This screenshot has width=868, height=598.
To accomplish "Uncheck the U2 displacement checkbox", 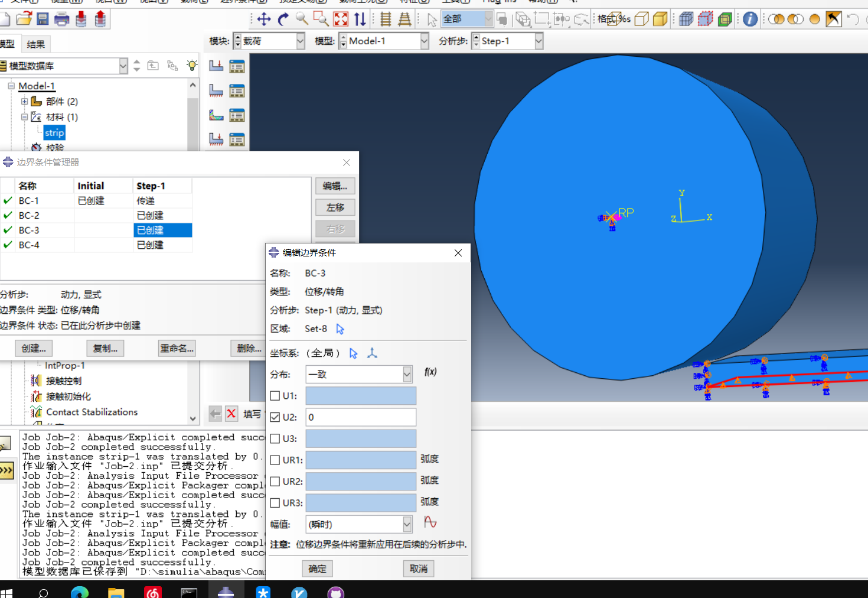I will (275, 417).
